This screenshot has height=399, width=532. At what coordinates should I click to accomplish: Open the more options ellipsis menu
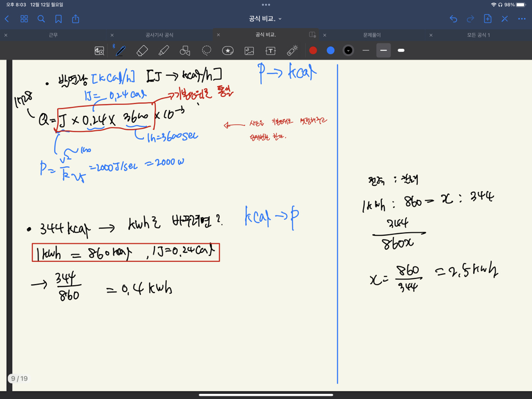coord(522,19)
